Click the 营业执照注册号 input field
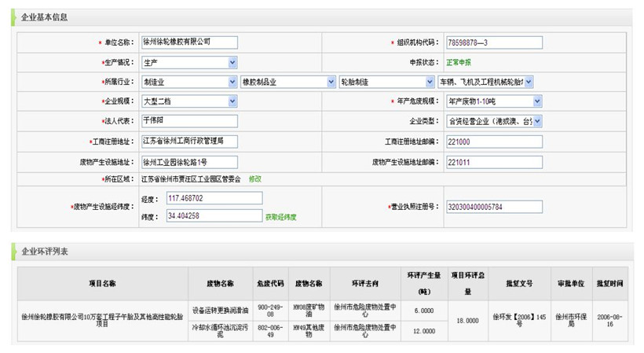The height and width of the screenshot is (353, 644). point(494,208)
